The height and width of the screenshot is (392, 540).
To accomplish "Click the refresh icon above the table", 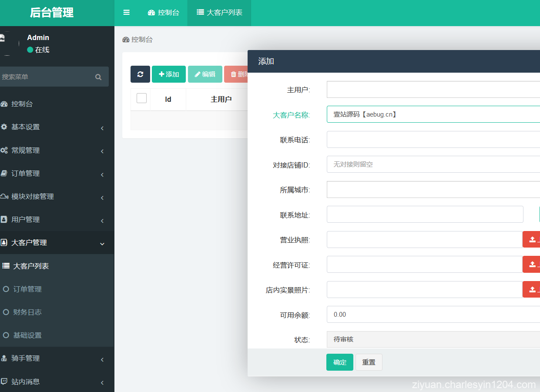I will click(x=140, y=74).
